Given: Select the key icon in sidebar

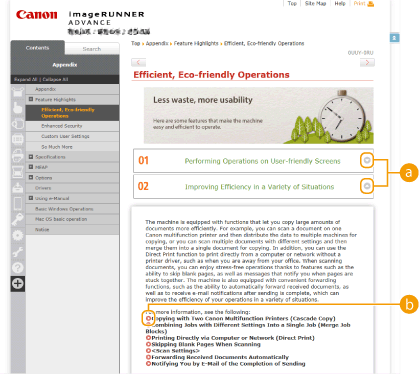Looking at the screenshot, I should tap(18, 219).
